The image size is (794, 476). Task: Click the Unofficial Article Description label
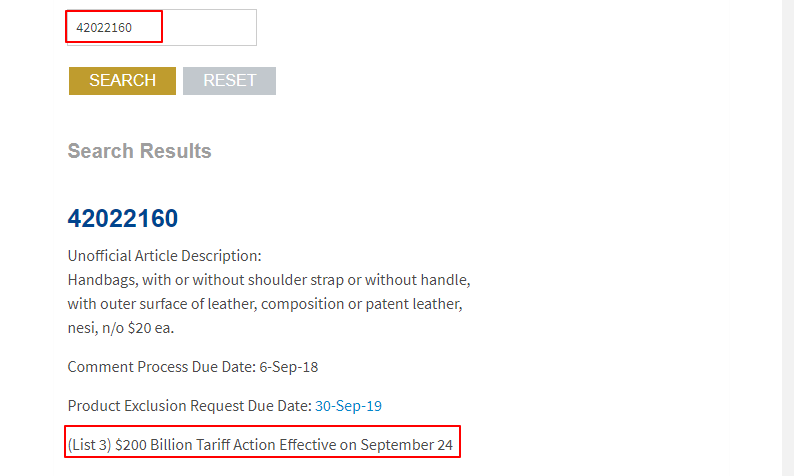pyautogui.click(x=164, y=255)
